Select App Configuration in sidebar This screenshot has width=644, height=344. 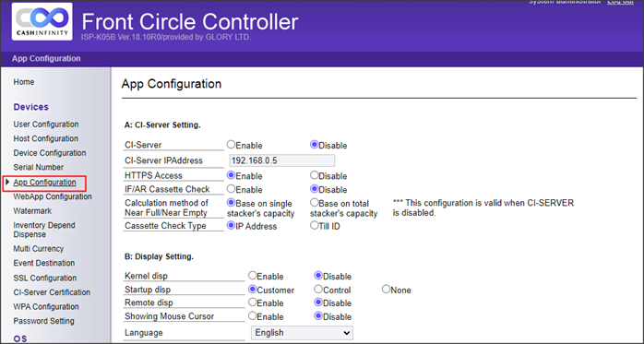[x=44, y=183]
